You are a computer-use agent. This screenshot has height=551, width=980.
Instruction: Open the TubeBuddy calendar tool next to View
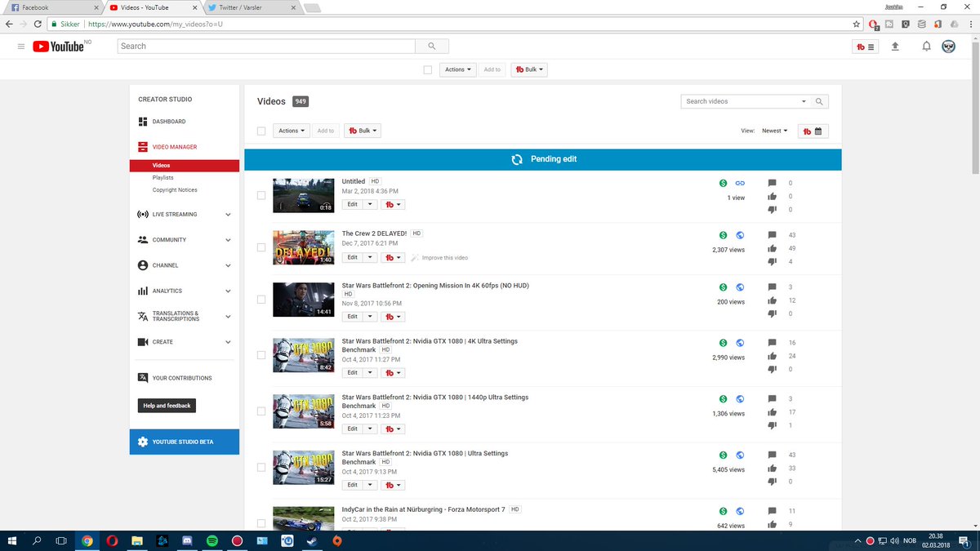click(x=813, y=131)
